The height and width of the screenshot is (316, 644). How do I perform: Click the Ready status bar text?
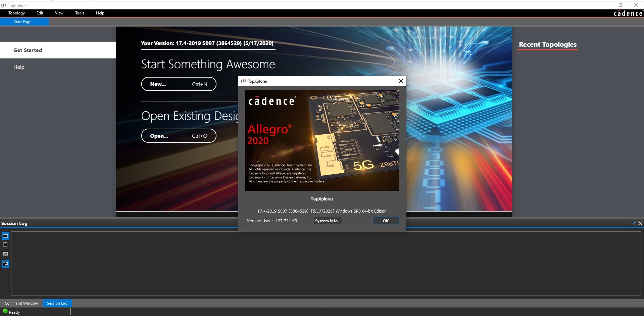pos(14,312)
